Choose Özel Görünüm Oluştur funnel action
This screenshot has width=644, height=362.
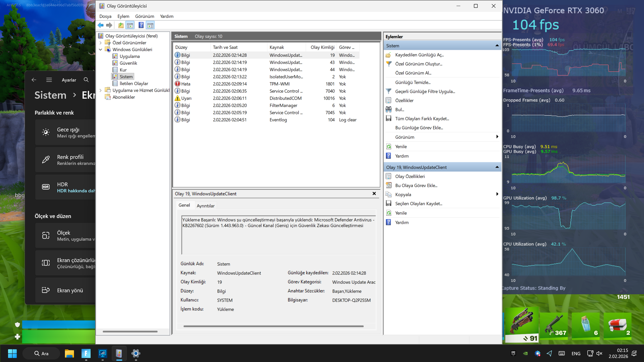coord(419,64)
